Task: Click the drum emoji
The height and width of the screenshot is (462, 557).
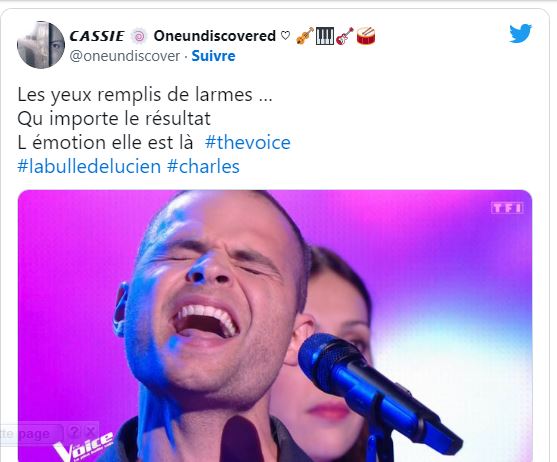Action: pos(366,36)
